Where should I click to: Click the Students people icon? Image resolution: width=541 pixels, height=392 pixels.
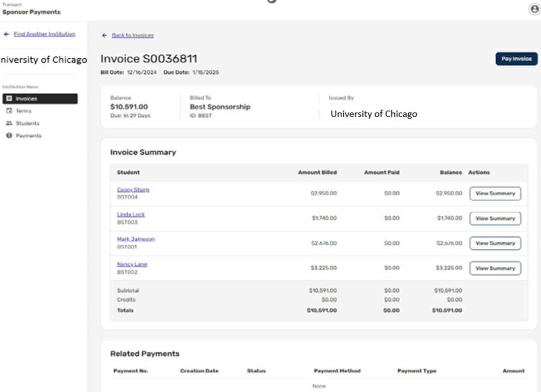[x=9, y=124]
